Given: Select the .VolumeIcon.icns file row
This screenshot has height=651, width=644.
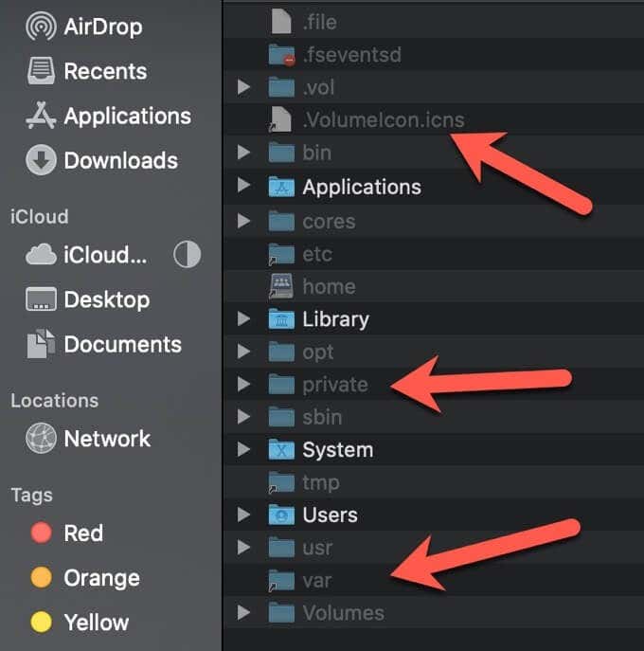Looking at the screenshot, I should tap(433, 119).
